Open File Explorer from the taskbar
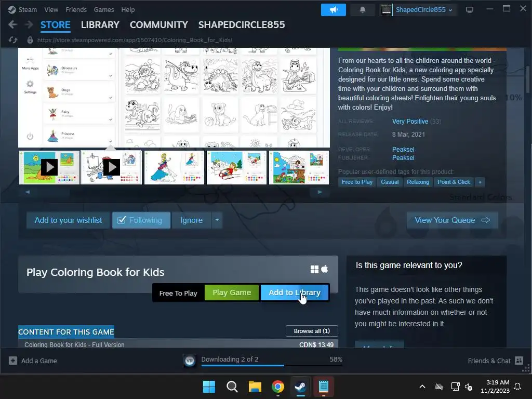This screenshot has height=399, width=532. [x=255, y=387]
